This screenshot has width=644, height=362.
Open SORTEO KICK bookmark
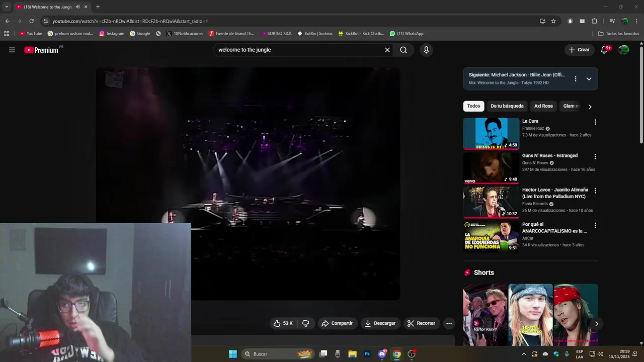click(x=276, y=34)
